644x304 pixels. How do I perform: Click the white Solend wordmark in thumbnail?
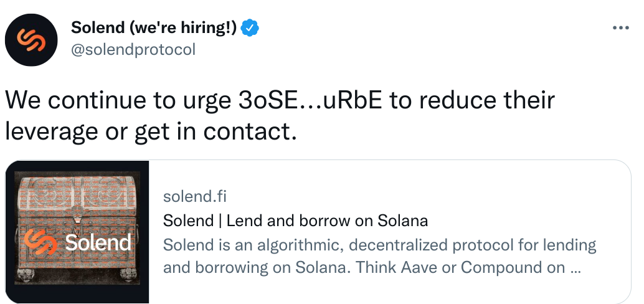click(x=98, y=242)
